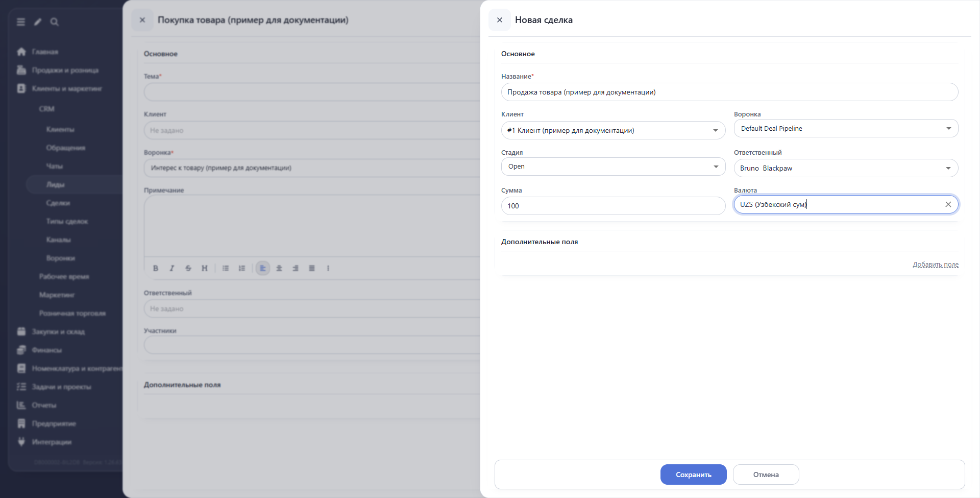Insert bulleted list in Примечание editor

(226, 268)
